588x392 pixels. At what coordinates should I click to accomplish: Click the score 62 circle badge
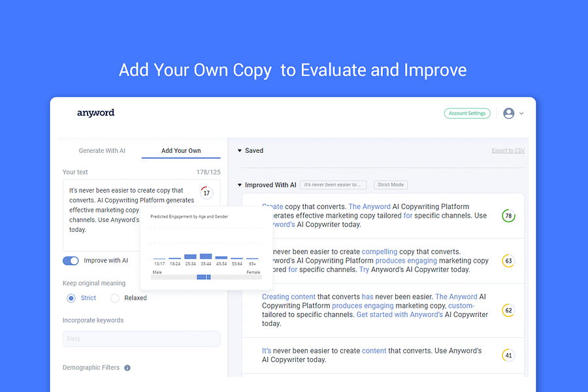point(508,310)
